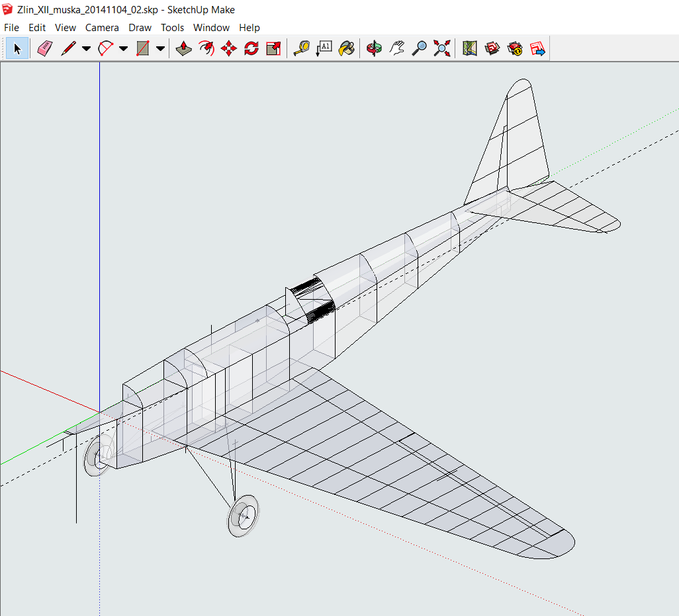Expand the shape tools dropdown arrow
Screen dimensions: 679x616
tap(160, 48)
